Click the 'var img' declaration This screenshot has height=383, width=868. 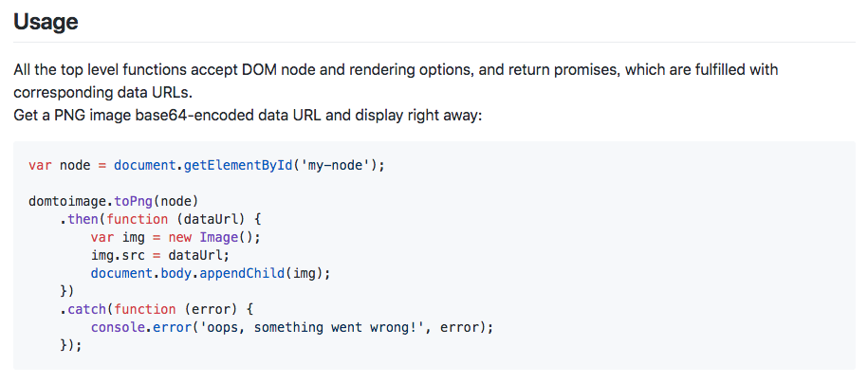118,237
